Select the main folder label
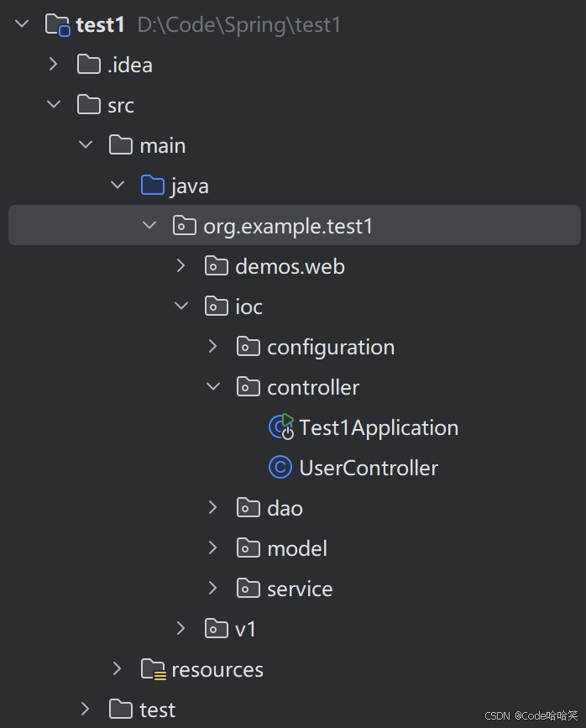The image size is (586, 728). 163,145
